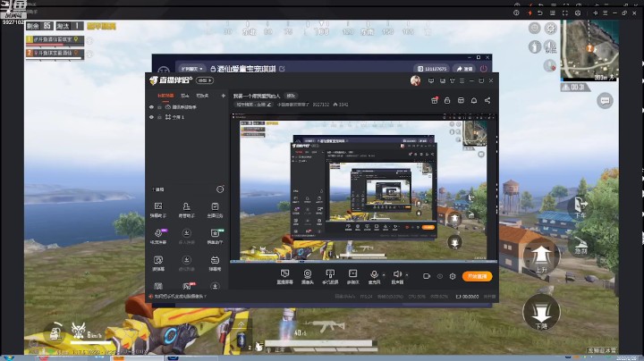
Task: Click the share icon in room header
Action: [487, 100]
